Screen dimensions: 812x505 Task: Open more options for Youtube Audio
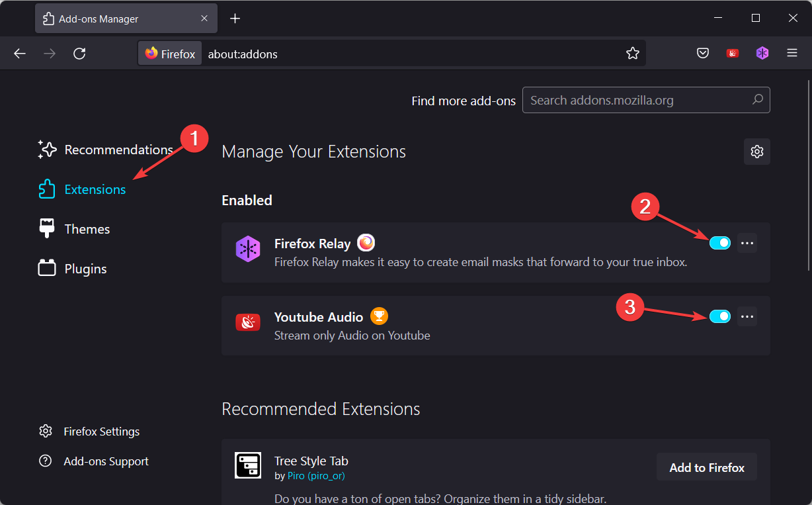click(747, 316)
